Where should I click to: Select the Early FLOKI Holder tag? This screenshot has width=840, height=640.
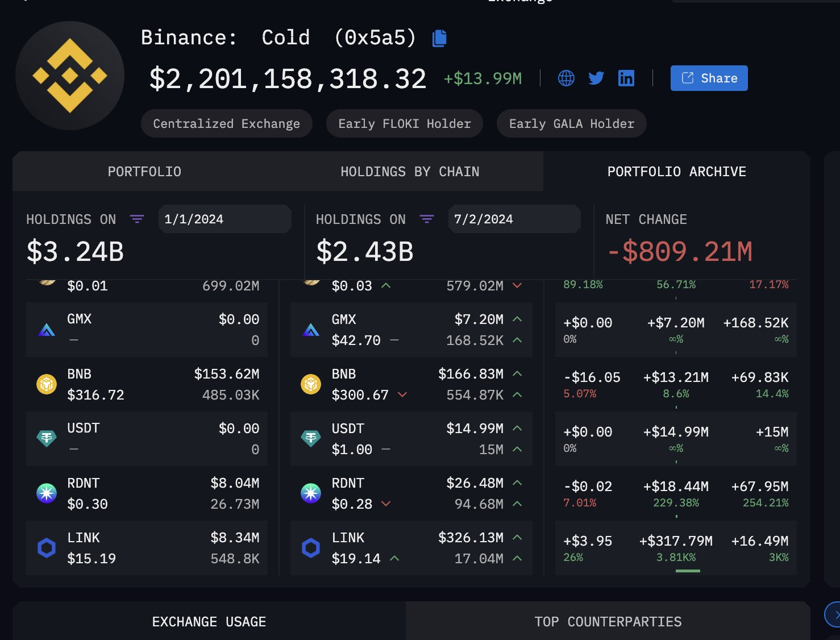coord(405,123)
